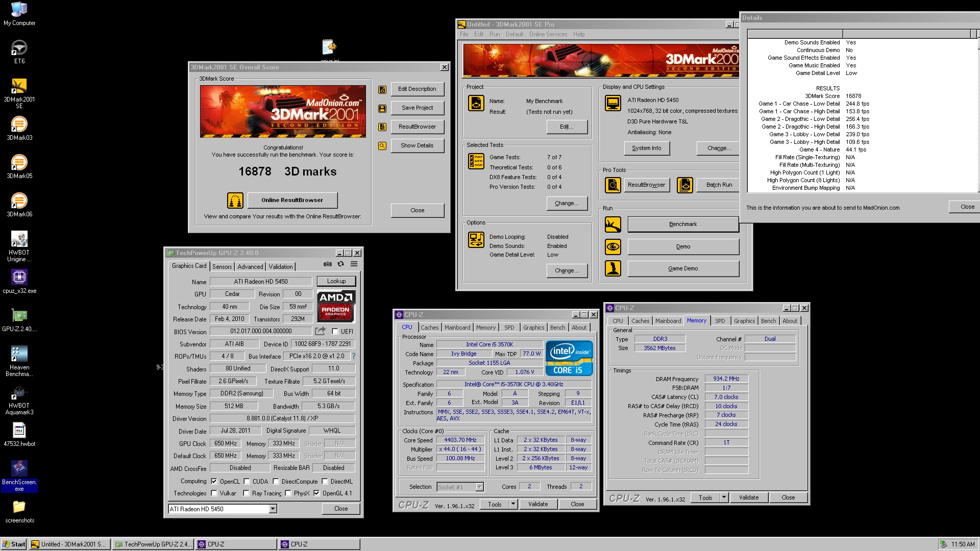The width and height of the screenshot is (980, 551).
Task: Click the magnifier icon beside Show Details
Action: coord(382,146)
